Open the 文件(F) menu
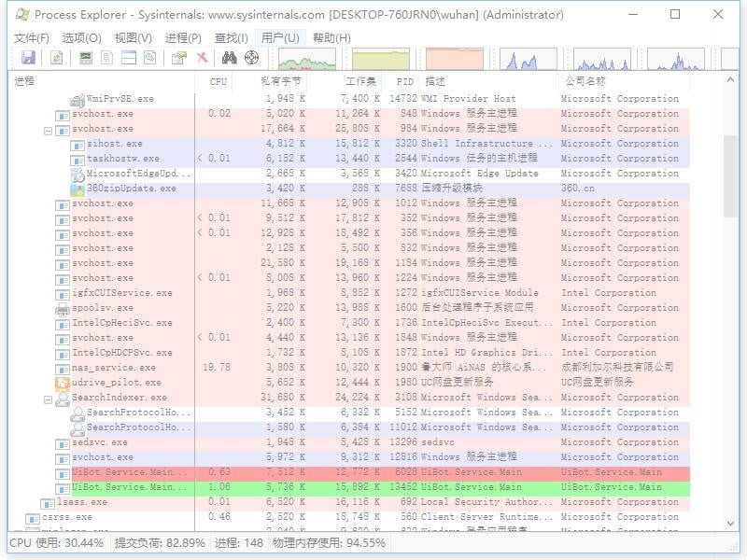 pos(32,37)
